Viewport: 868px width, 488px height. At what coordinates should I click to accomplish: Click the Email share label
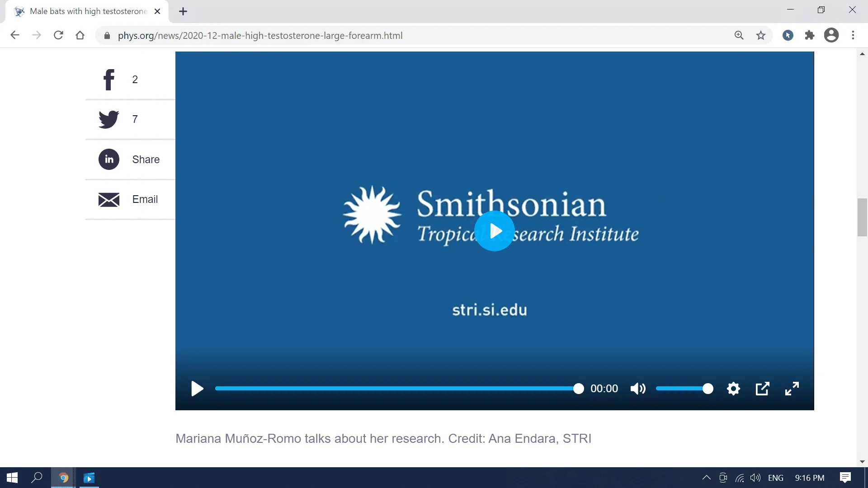[x=145, y=199]
